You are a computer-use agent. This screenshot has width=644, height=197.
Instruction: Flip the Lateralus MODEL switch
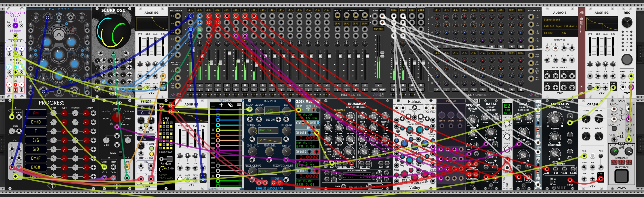pos(551,180)
